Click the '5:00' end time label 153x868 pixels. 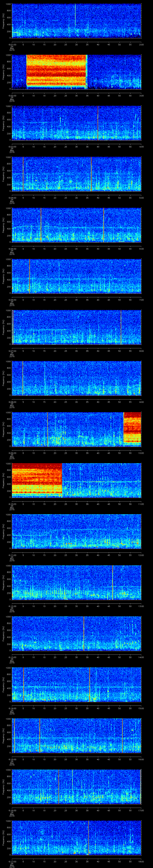click(141, 197)
